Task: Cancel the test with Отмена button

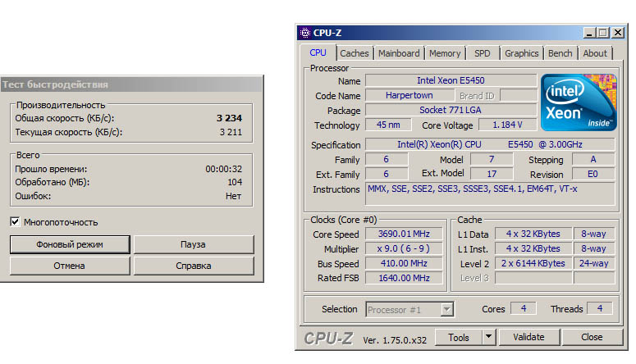Action: 70,266
